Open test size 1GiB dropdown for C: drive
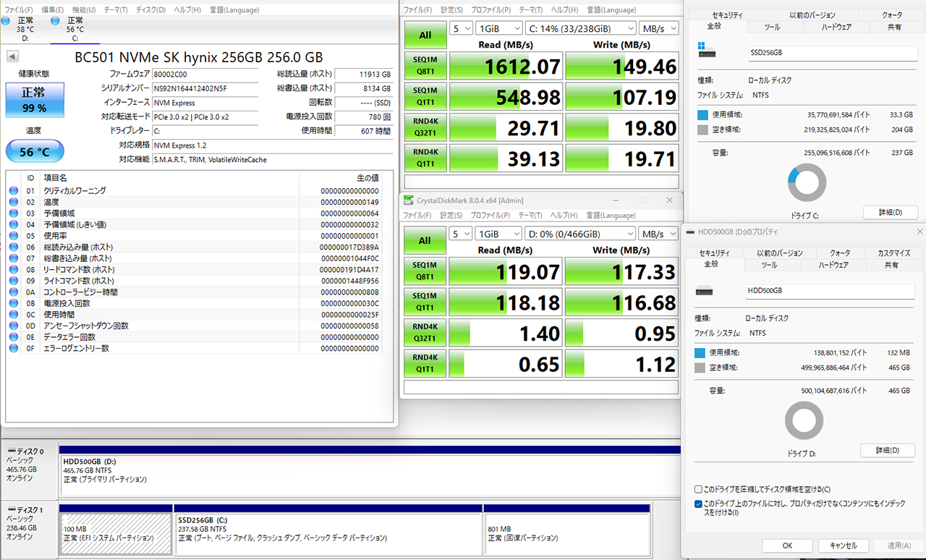Screen dimensions: 926x560 point(498,28)
